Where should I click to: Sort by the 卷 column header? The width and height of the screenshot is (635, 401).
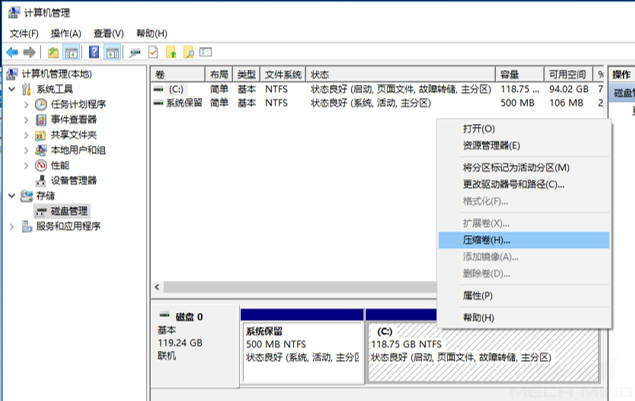click(x=178, y=75)
